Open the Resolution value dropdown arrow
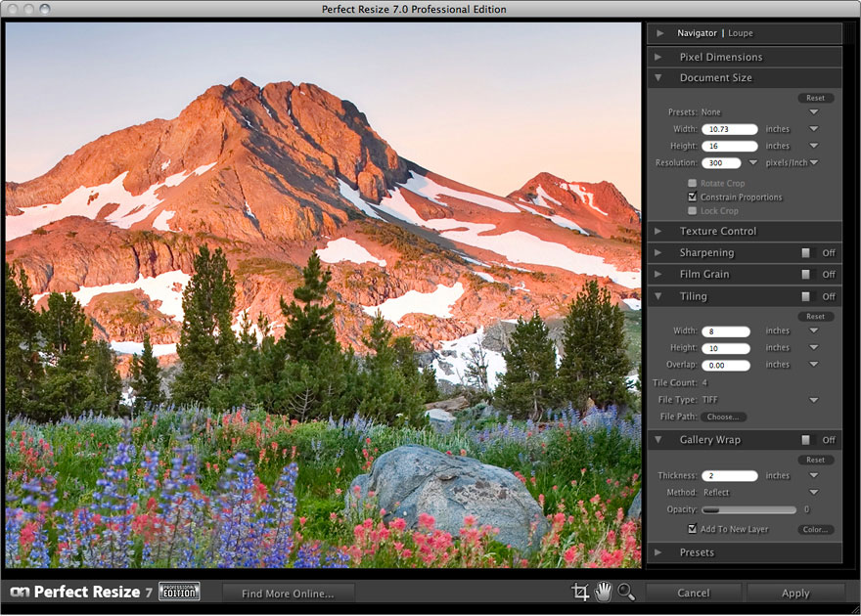 [752, 163]
